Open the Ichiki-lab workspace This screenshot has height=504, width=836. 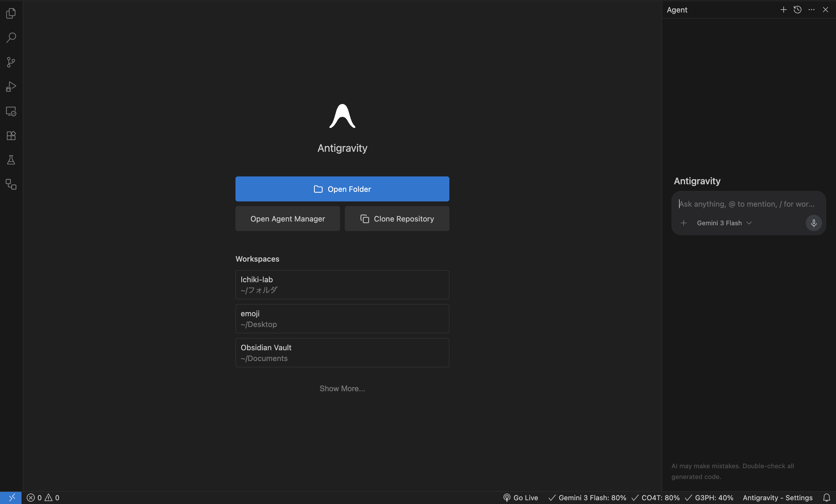tap(342, 285)
